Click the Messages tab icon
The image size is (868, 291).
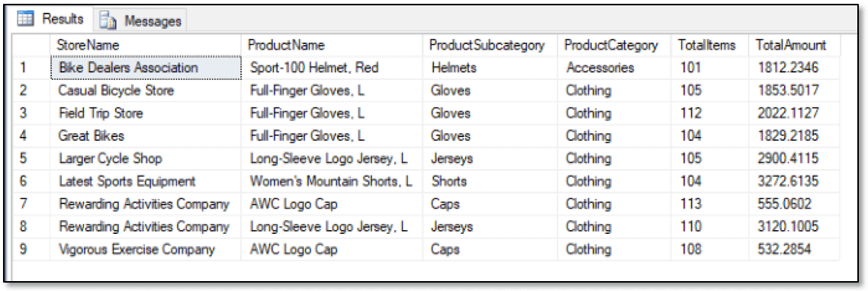107,21
